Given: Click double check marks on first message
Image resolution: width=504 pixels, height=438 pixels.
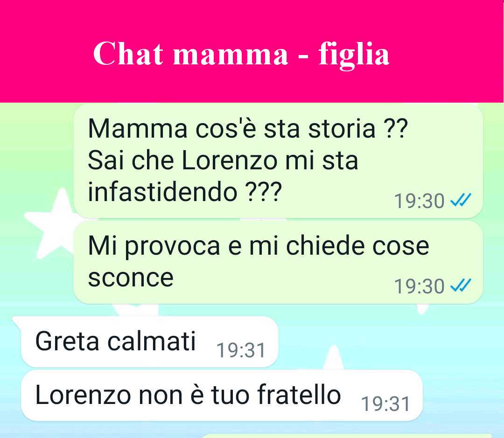Looking at the screenshot, I should tap(460, 200).
